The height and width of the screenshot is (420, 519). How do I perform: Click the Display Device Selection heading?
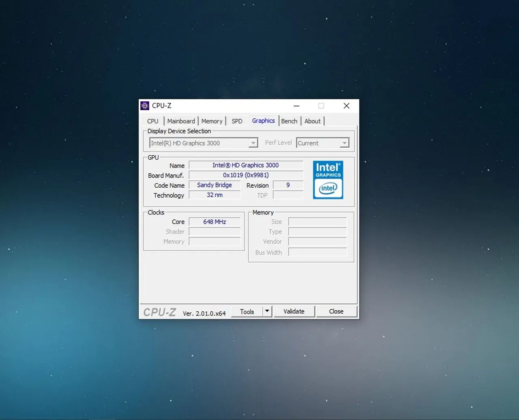179,131
